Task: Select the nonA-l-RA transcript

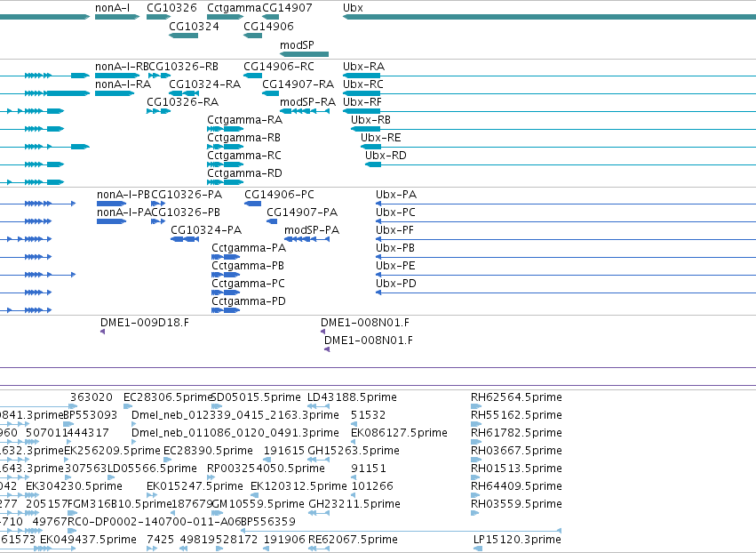Action: click(x=115, y=93)
